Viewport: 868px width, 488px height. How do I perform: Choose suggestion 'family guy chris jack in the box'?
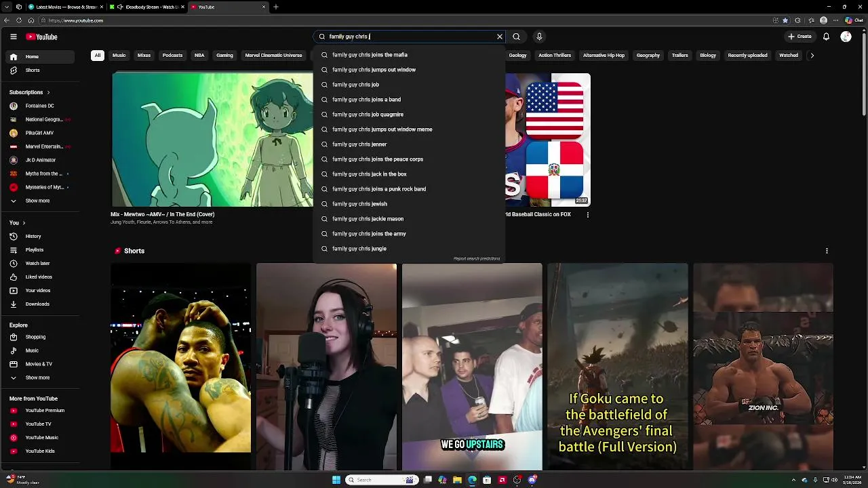[409, 174]
